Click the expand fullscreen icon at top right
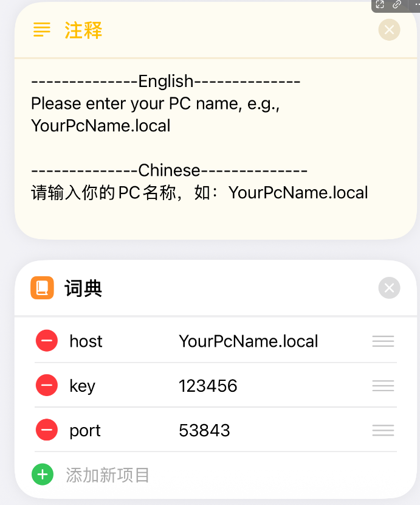 (380, 5)
